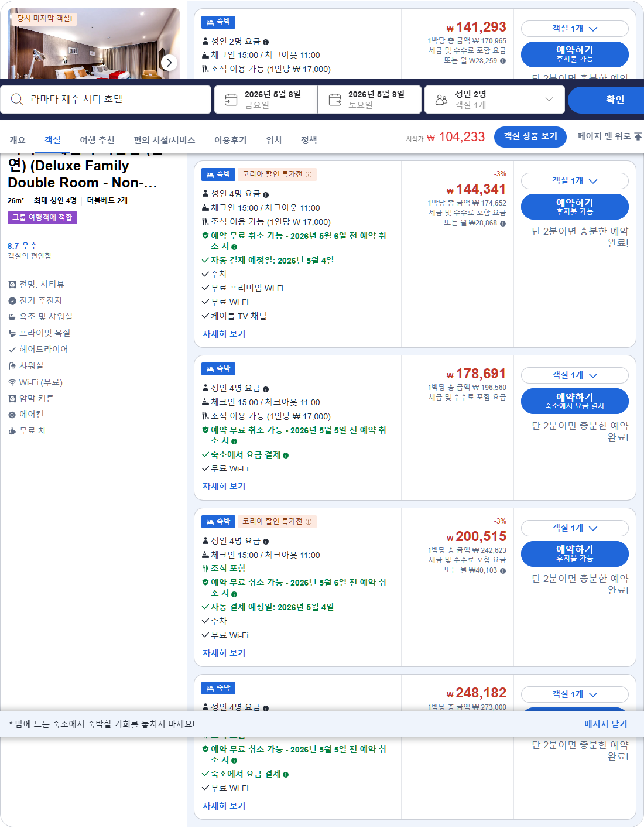Click the 에어컨 snowflake icon
This screenshot has width=644, height=828.
coord(12,415)
